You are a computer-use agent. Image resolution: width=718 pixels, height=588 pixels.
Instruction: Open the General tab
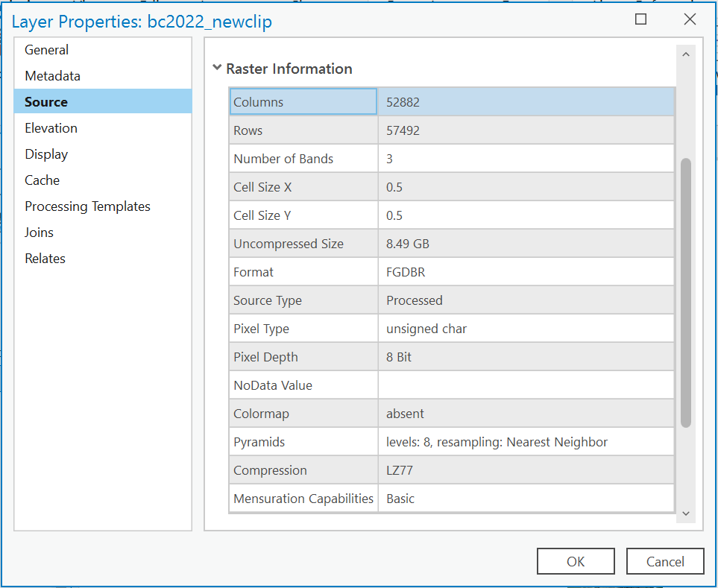point(46,50)
